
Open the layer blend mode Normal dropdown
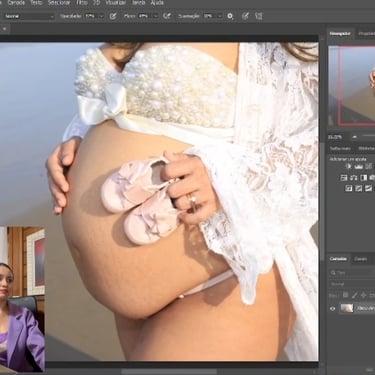pos(352,284)
